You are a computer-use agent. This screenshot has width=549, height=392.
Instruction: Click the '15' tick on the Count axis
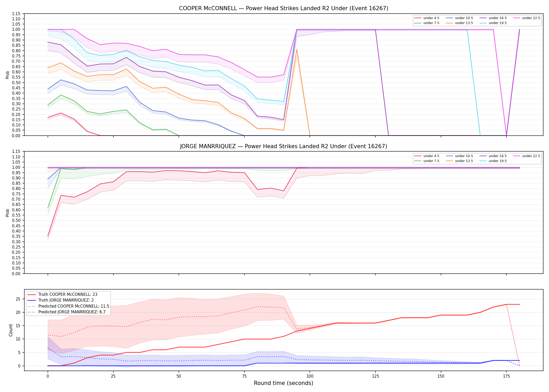18,326
